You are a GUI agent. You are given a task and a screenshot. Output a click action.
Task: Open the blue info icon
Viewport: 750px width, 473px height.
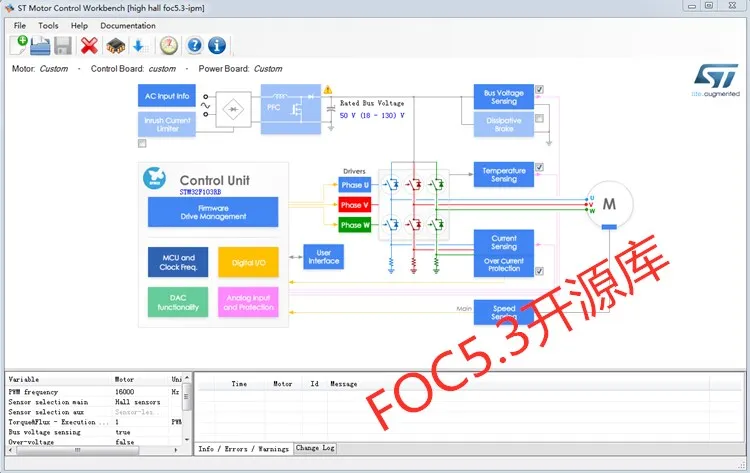(217, 45)
